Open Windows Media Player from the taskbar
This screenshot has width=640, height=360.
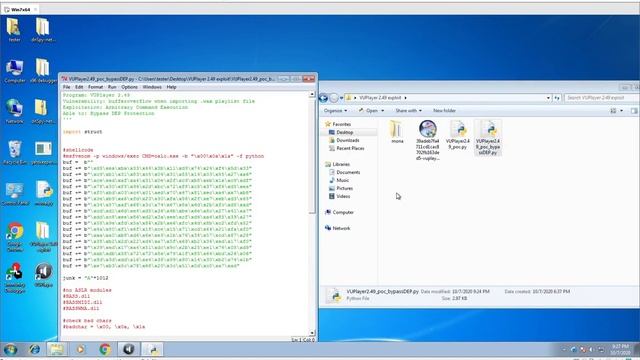(x=80, y=349)
